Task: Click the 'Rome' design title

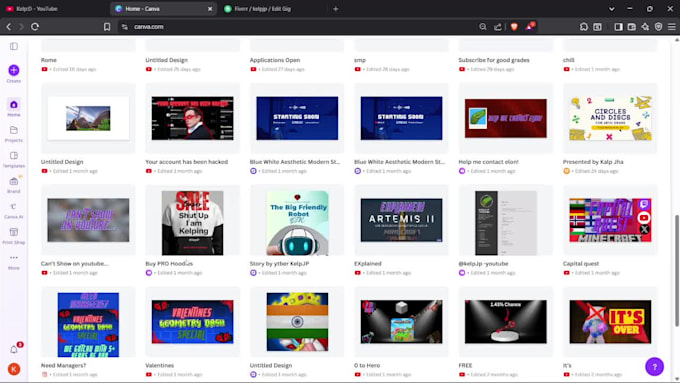Action: pos(49,60)
